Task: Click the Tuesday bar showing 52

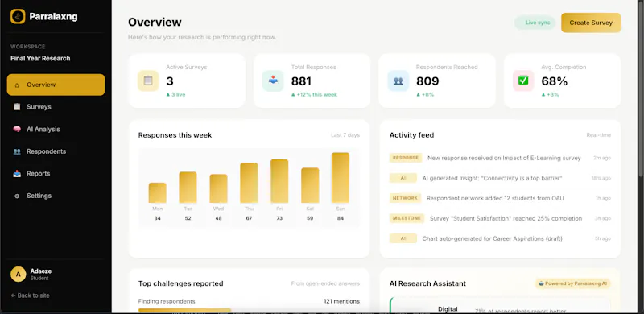Action: point(188,188)
